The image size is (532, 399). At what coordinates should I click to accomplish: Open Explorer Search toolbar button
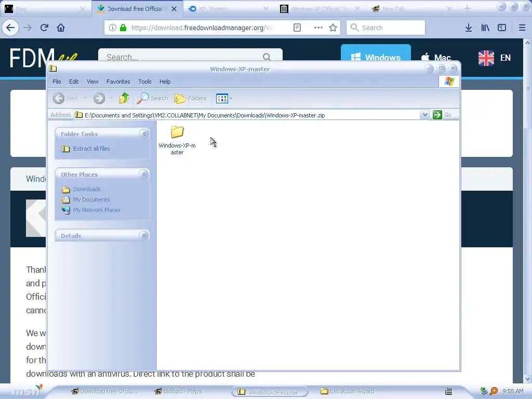(152, 98)
